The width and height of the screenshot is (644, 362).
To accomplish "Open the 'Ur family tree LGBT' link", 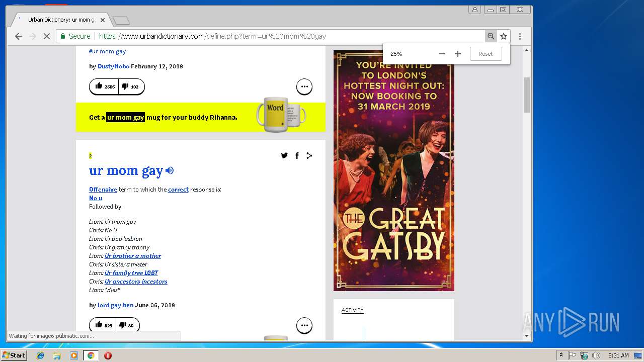I will click(131, 273).
